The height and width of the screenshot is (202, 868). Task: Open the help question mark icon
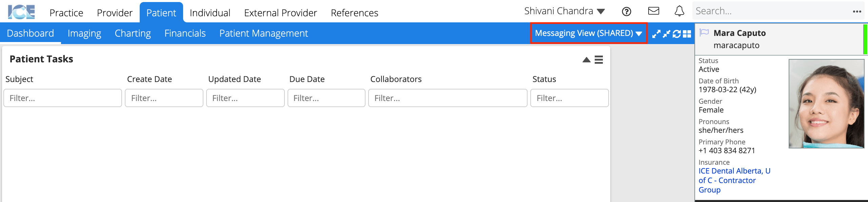[626, 12]
